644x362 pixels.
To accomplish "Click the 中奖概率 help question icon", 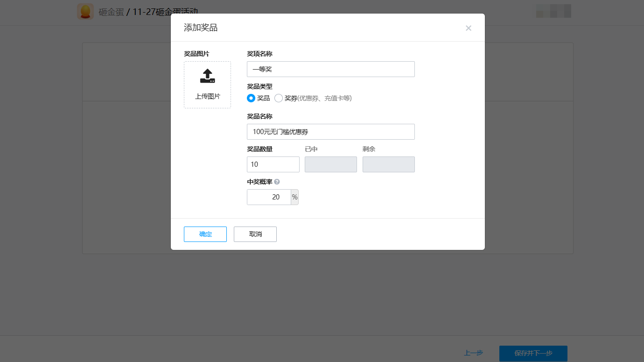I will pyautogui.click(x=277, y=182).
